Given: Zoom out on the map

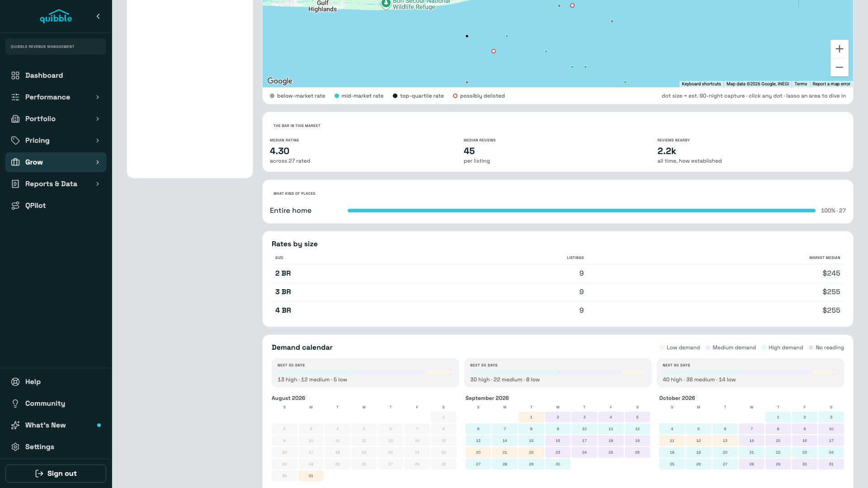Looking at the screenshot, I should point(840,67).
